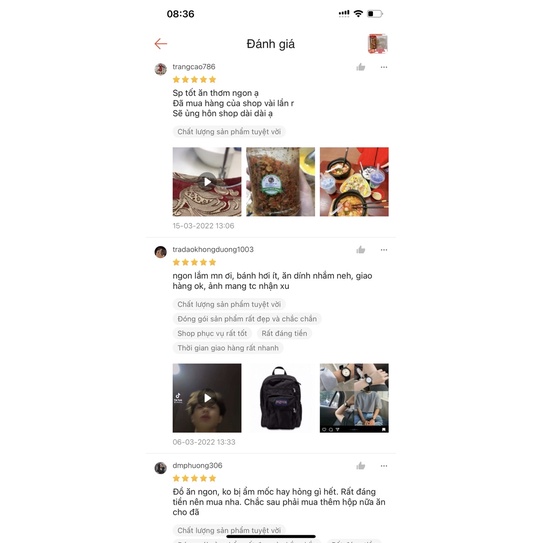543x543 pixels.
Task: Select the 'Shop phục vụ rất tốt' tag
Action: click(212, 333)
